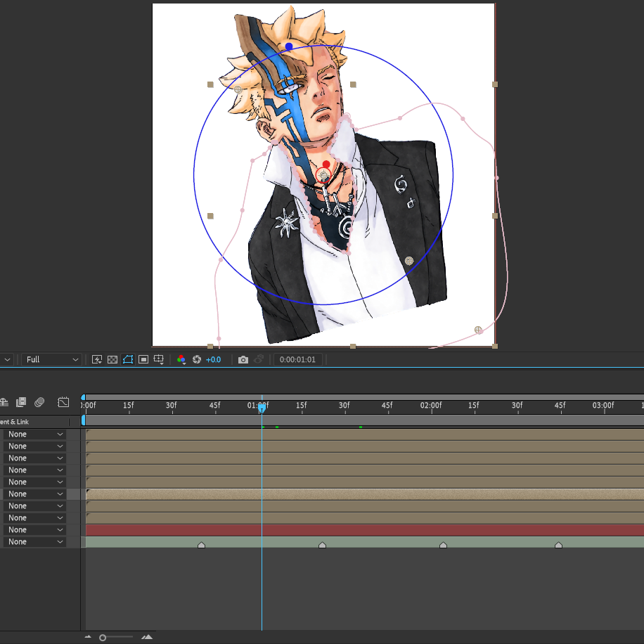The height and width of the screenshot is (644, 644).
Task: Click the third marker on green layer
Action: [x=443, y=545]
